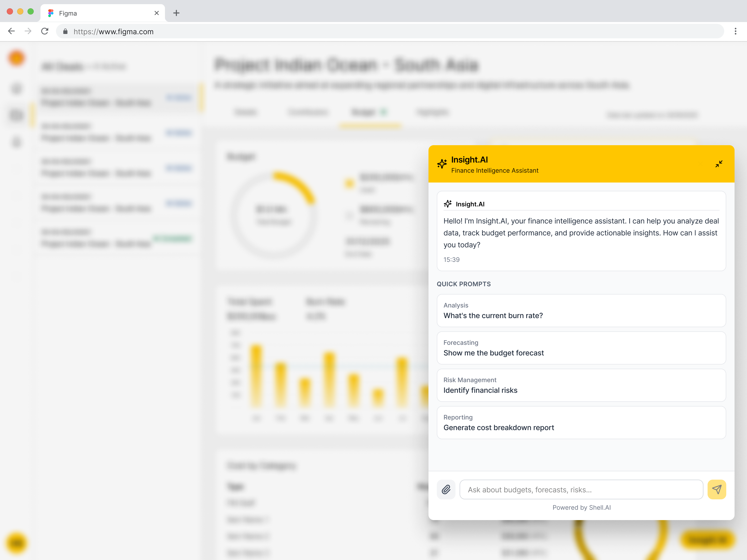Click sparkle icon beside Insight.AI message name
Viewport: 747px width, 560px height.
point(448,204)
